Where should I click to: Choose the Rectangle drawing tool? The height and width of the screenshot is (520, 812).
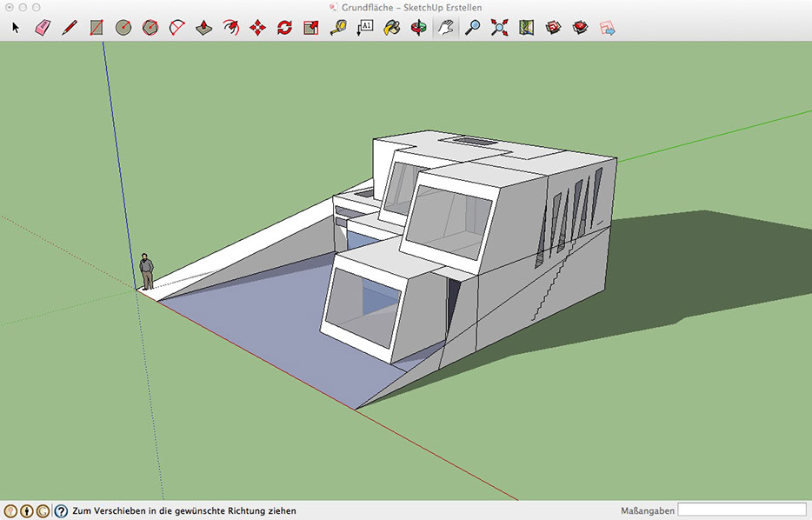[x=97, y=28]
